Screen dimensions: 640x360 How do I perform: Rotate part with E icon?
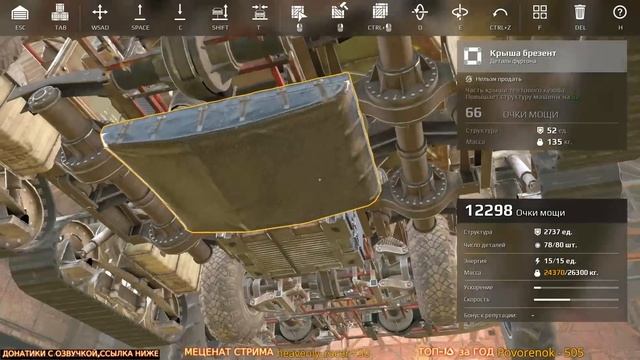coord(460,12)
